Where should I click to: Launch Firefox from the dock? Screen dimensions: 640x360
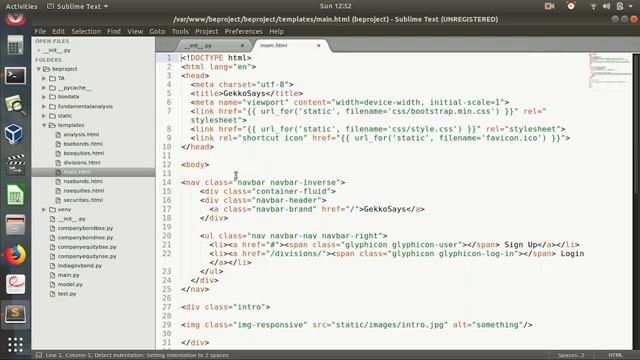point(15,255)
